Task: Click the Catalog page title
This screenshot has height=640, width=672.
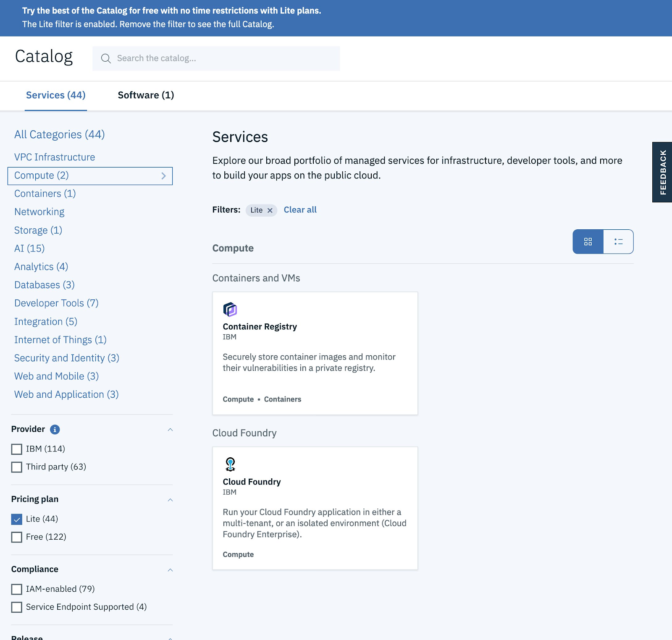Action: pyautogui.click(x=44, y=57)
